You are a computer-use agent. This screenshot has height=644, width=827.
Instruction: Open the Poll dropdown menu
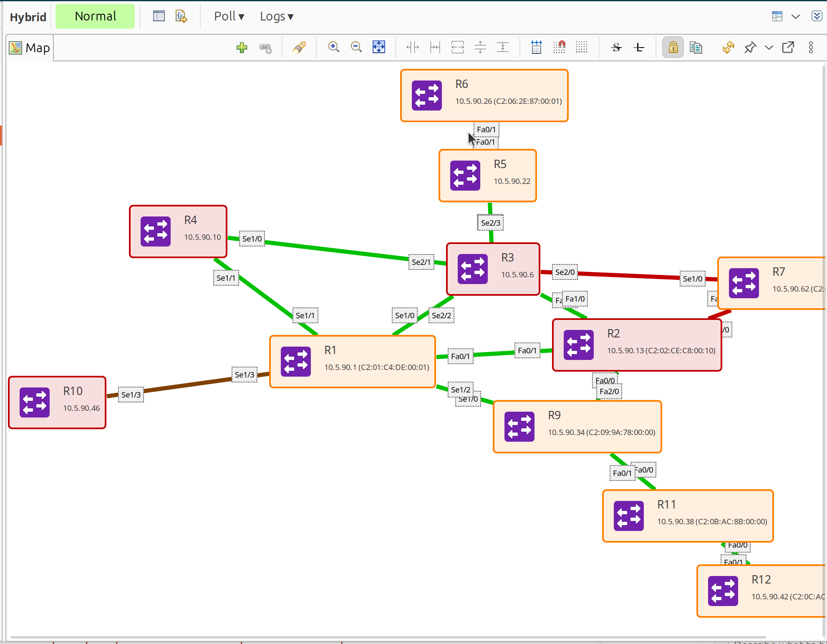click(229, 16)
